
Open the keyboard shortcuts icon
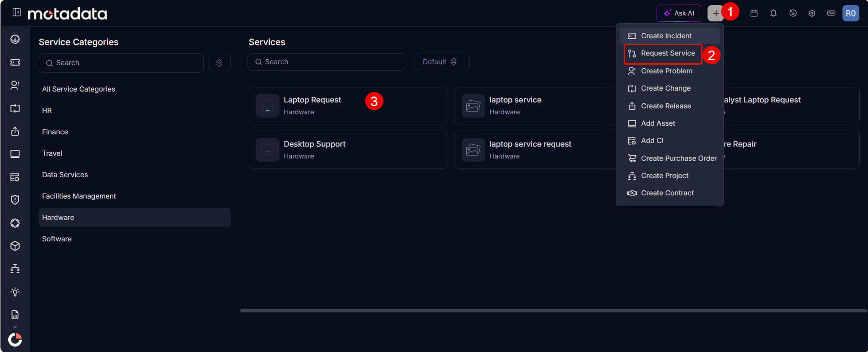point(832,13)
